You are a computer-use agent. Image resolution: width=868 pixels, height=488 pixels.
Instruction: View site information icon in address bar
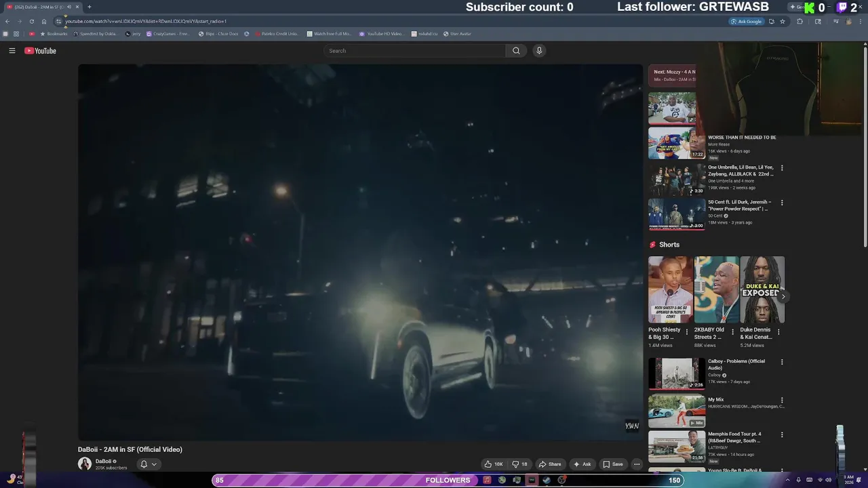[58, 21]
